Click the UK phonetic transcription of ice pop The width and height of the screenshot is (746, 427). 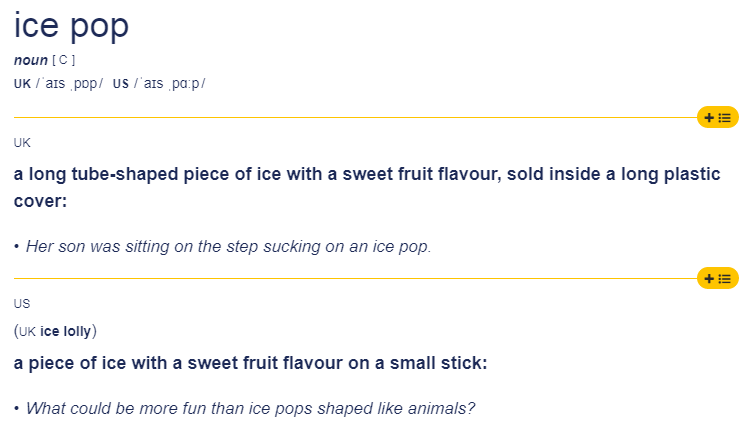point(69,83)
